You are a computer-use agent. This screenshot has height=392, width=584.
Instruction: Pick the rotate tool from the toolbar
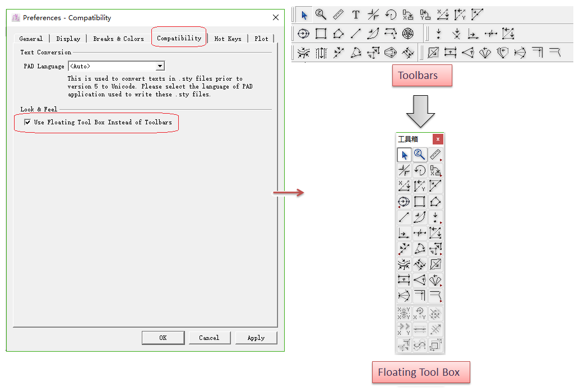(x=391, y=15)
